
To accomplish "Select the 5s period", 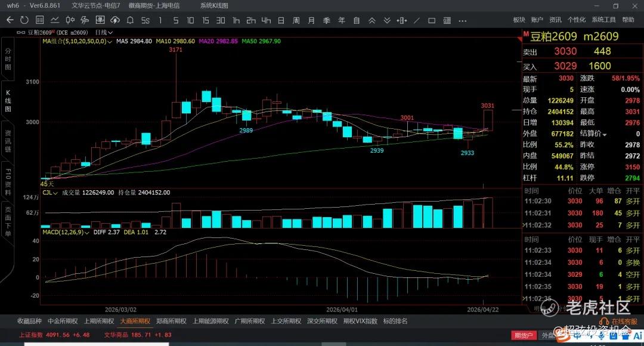I will pos(145,20).
